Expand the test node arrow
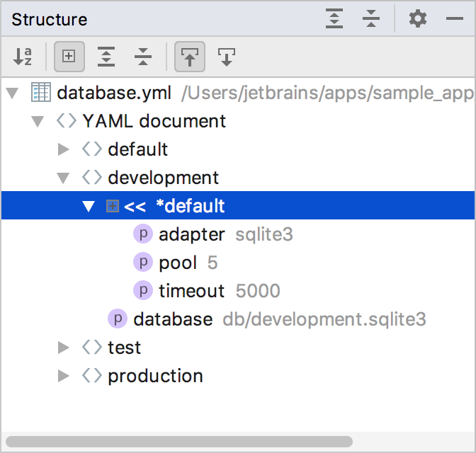 click(64, 348)
